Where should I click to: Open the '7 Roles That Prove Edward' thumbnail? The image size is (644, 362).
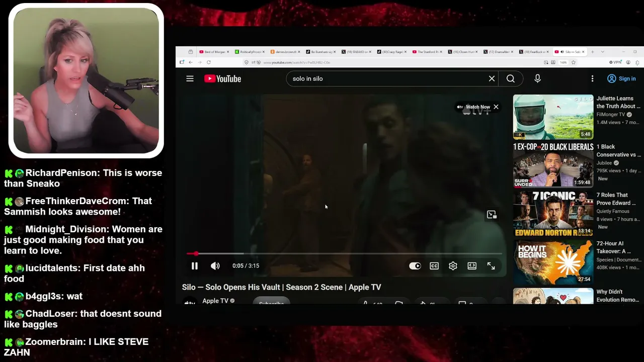(x=553, y=213)
